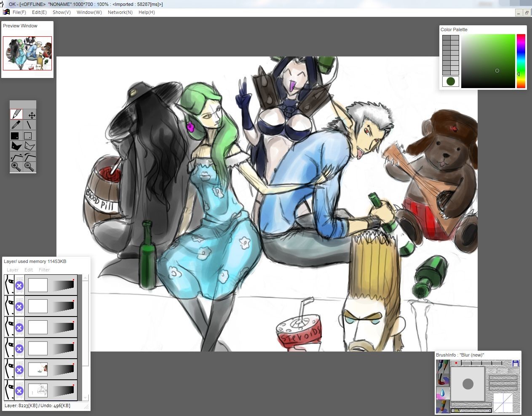Click the bottom highlighted BrushInfo slider
The width and height of the screenshot is (532, 416).
pos(471,411)
